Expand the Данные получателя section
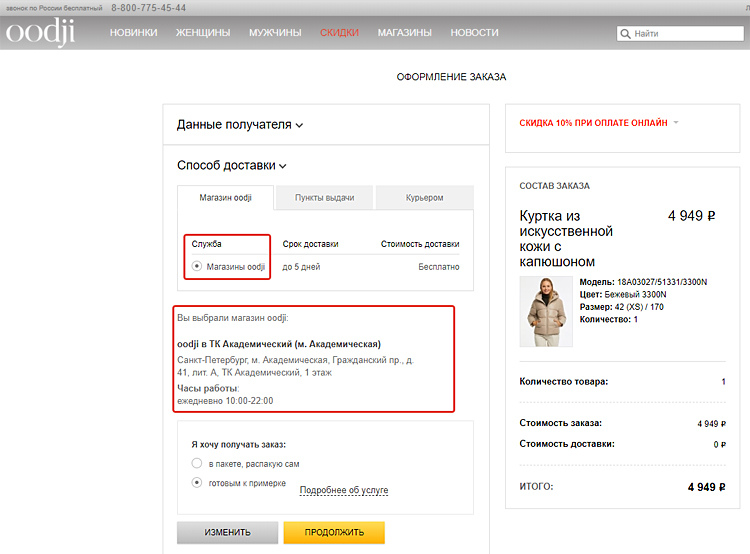Screen dimensions: 750x554 (240, 125)
